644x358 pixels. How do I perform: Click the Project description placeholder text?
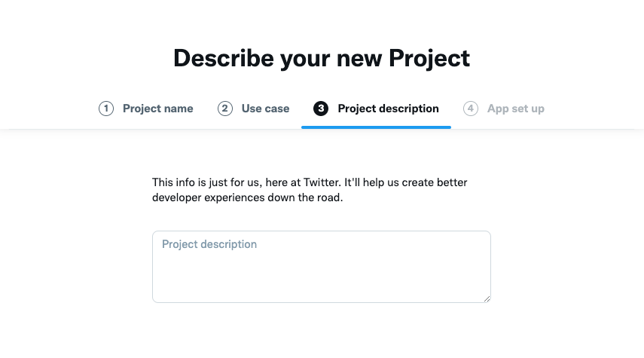(x=209, y=244)
